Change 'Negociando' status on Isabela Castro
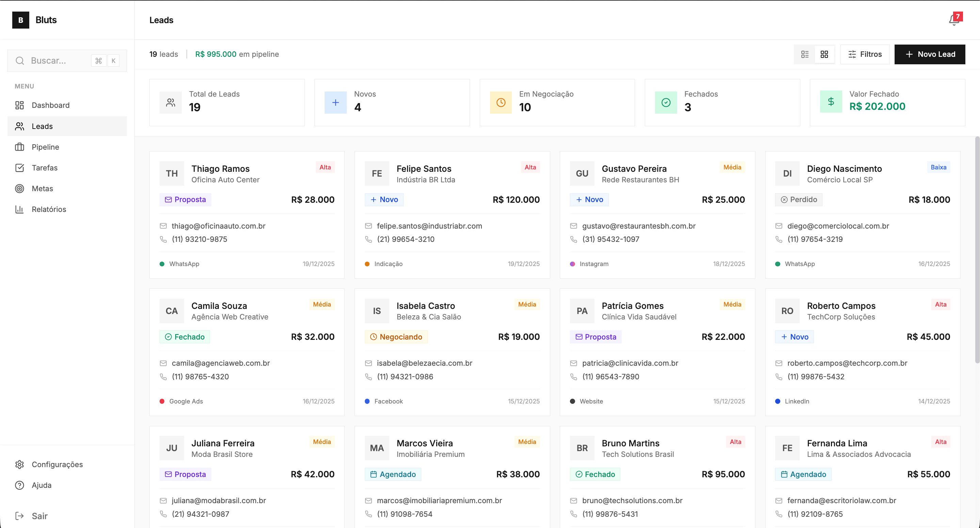980x528 pixels. [396, 337]
